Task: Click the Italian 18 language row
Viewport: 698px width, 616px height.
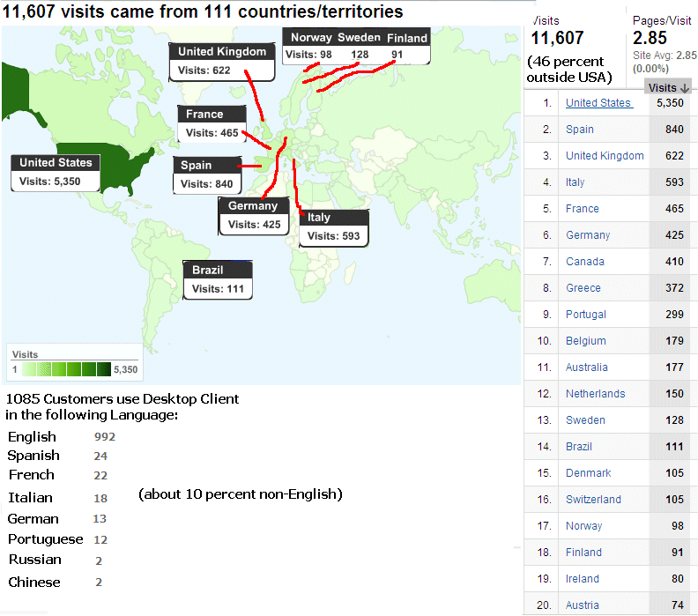Action: coord(58,498)
